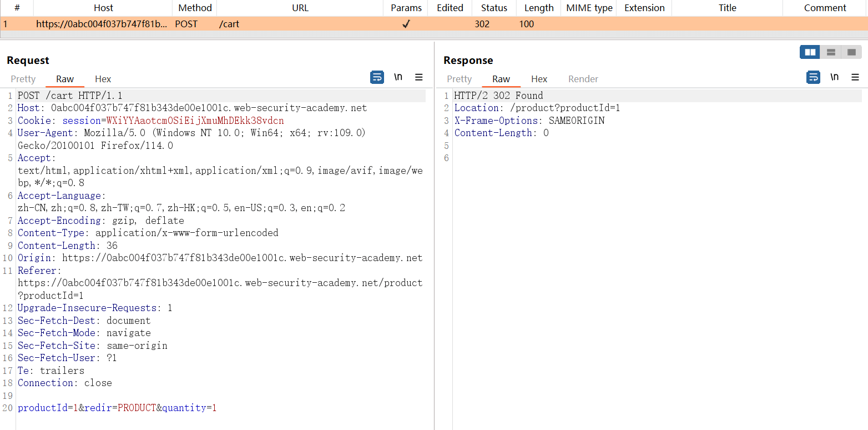This screenshot has width=868, height=430.
Task: Click the request body line with productId parameters
Action: click(x=117, y=408)
